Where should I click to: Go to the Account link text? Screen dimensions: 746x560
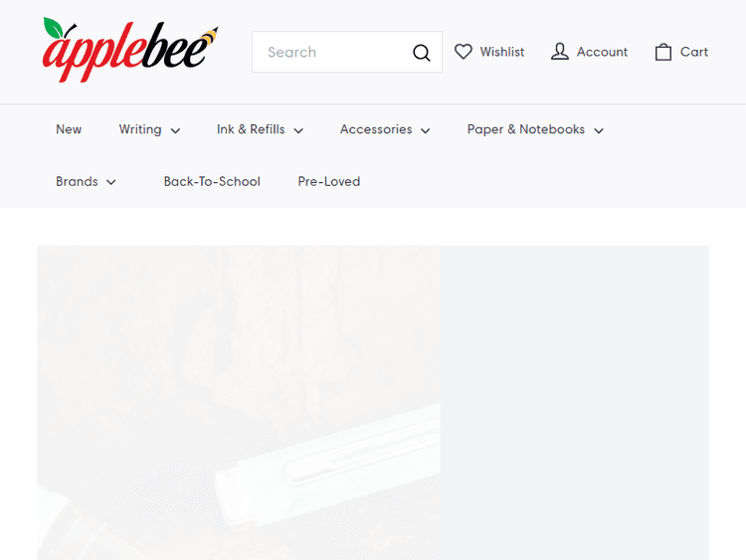click(602, 52)
